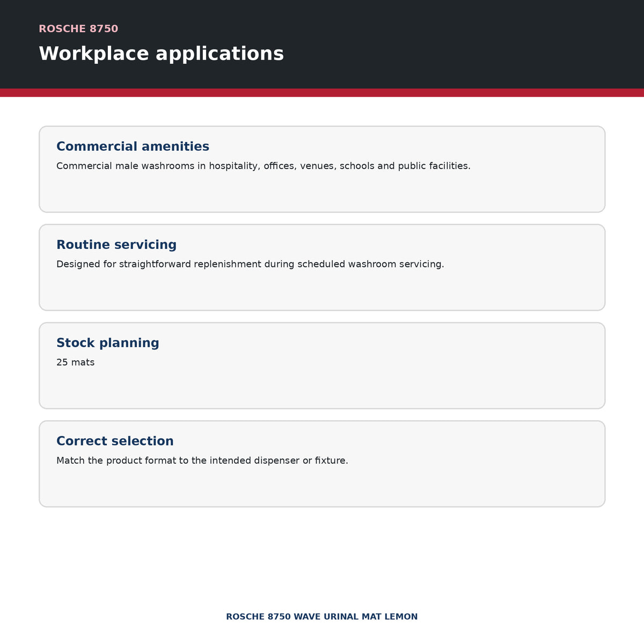This screenshot has height=644, width=644.
Task: Select the "Stock planning" heading
Action: [108, 343]
